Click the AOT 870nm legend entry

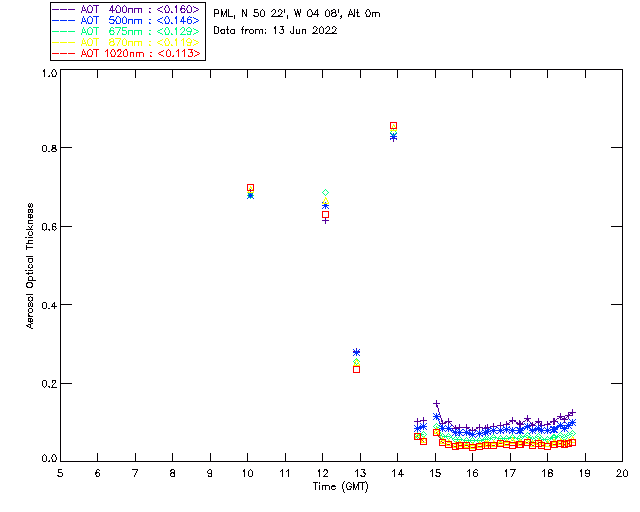click(x=126, y=42)
